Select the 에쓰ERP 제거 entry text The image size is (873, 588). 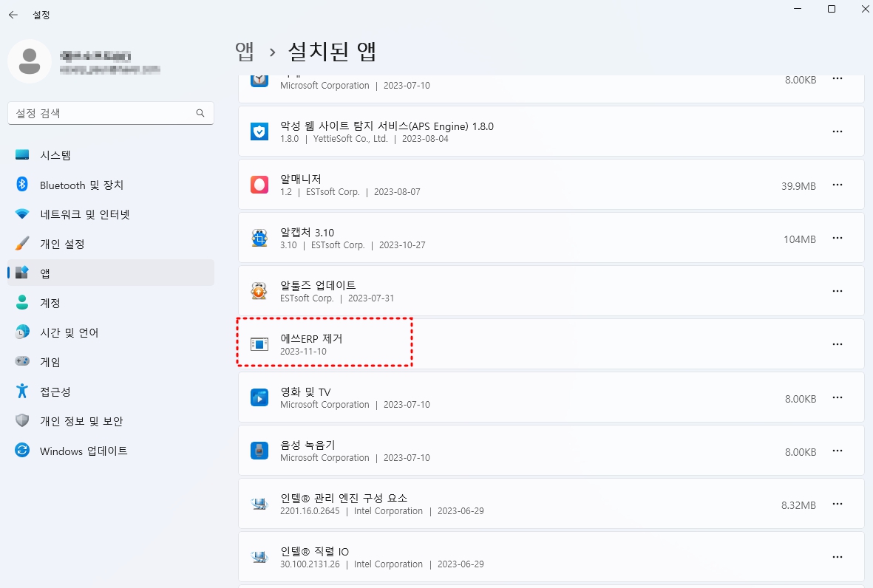[x=311, y=339]
